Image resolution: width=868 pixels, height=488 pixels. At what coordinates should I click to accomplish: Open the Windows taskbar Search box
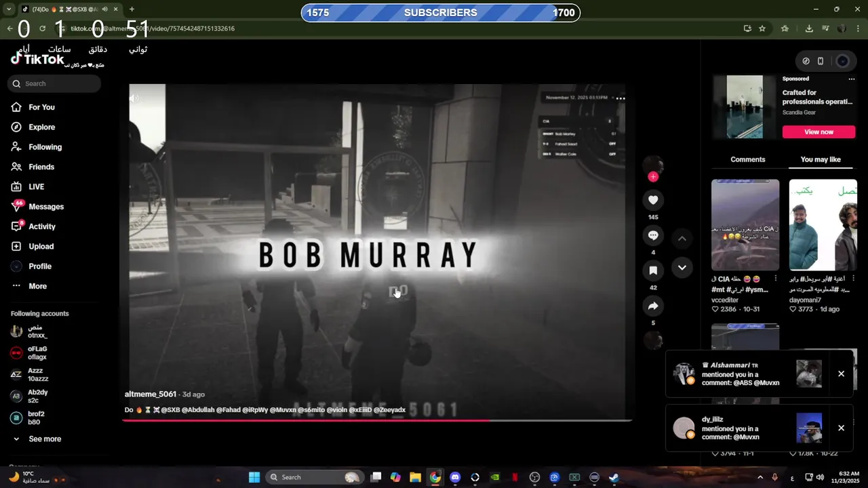[x=315, y=477]
